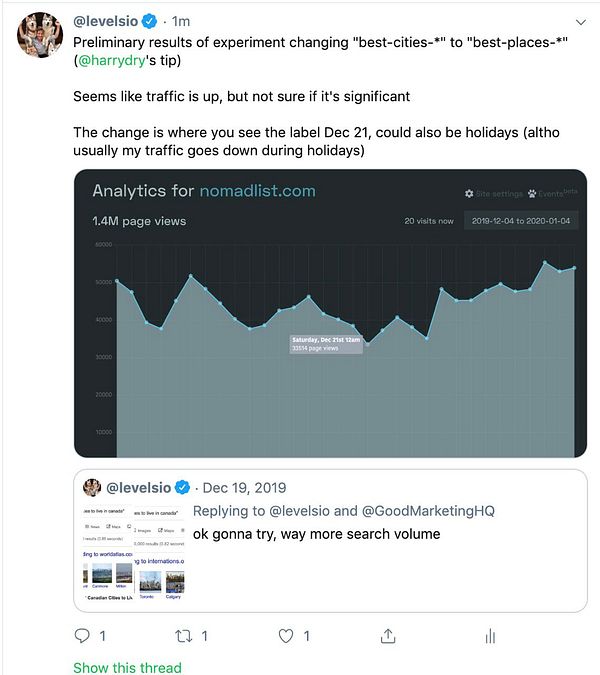Image resolution: width=600 pixels, height=675 pixels.
Task: Click the reply speech bubble icon
Action: (83, 635)
